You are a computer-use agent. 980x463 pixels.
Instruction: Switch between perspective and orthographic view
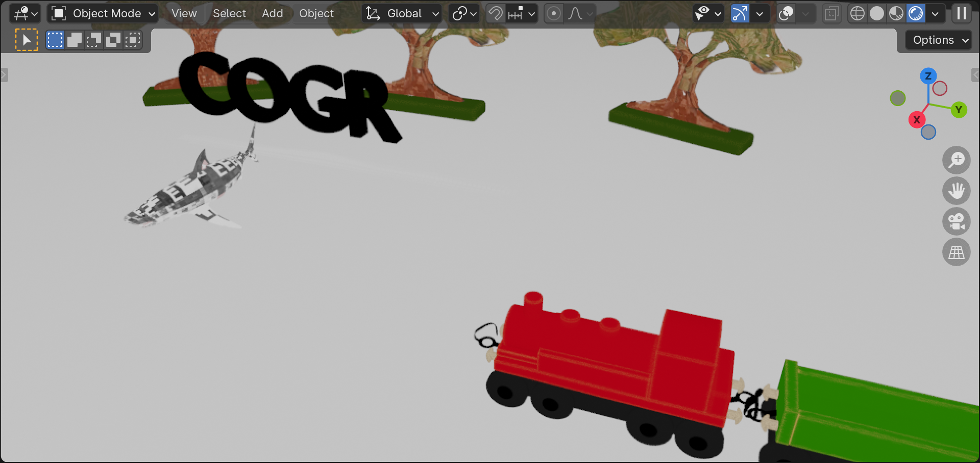pyautogui.click(x=957, y=252)
